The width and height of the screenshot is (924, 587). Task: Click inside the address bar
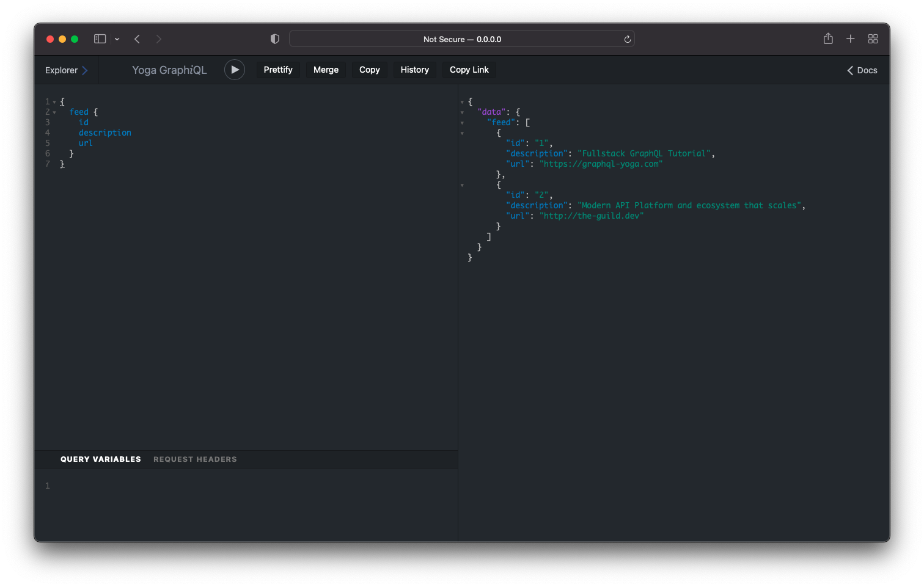(463, 38)
